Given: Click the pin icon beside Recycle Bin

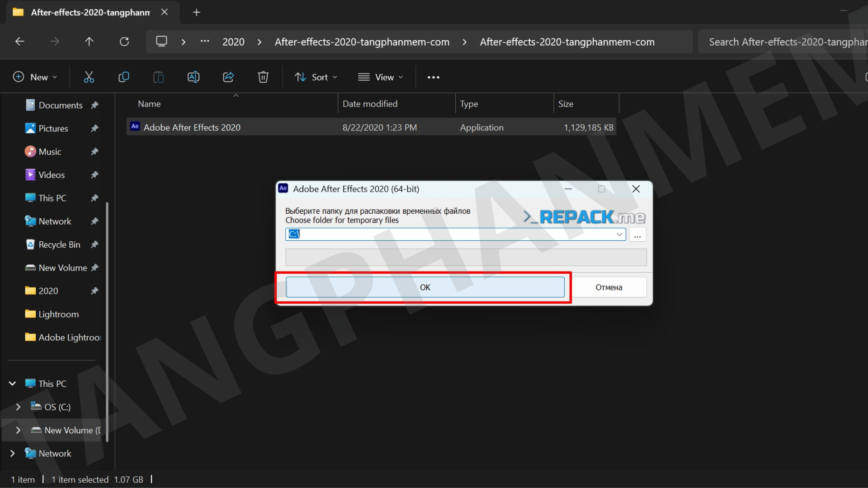Looking at the screenshot, I should (94, 244).
